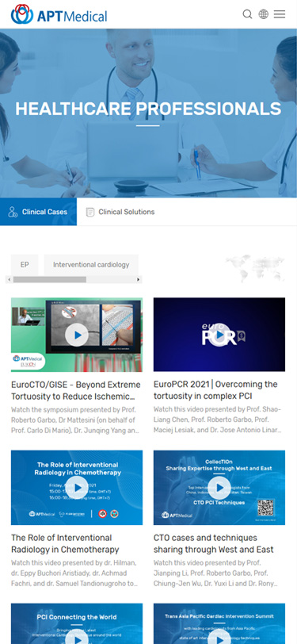Click the category scrollbar left arrow
The image size is (297, 644).
(x=9, y=280)
